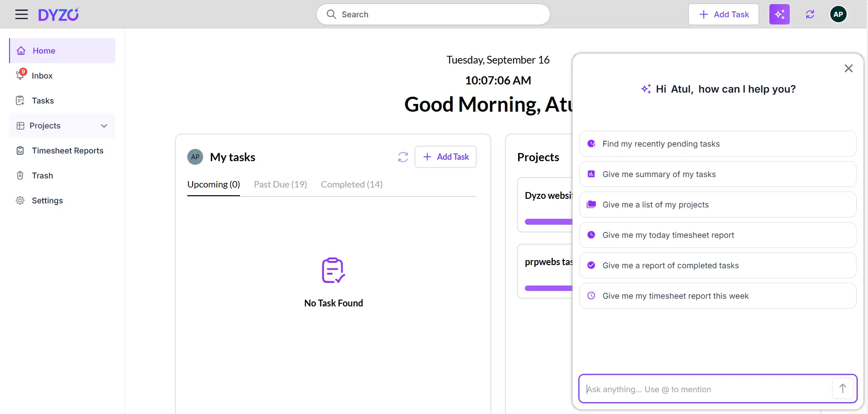Select the Upcoming (0) tab

(214, 184)
